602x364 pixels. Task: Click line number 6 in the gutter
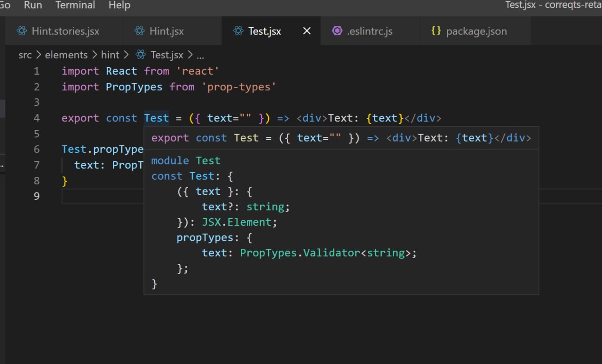click(37, 150)
